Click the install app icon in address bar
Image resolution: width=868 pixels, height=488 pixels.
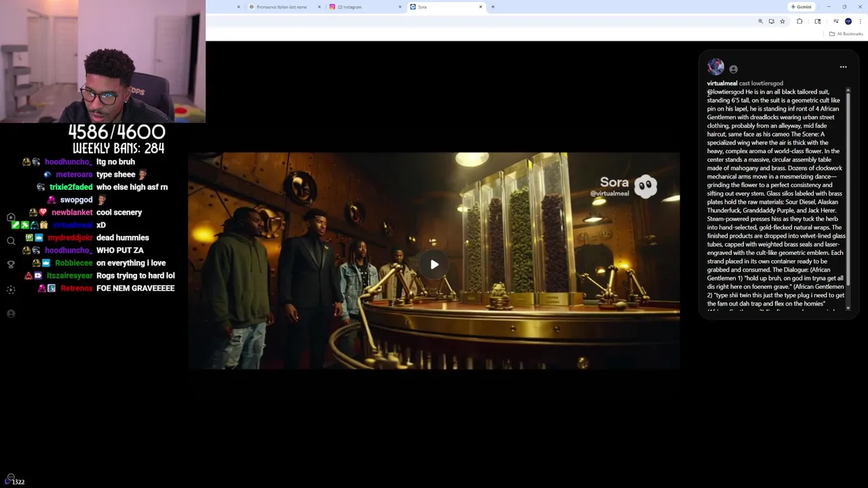coord(771,22)
